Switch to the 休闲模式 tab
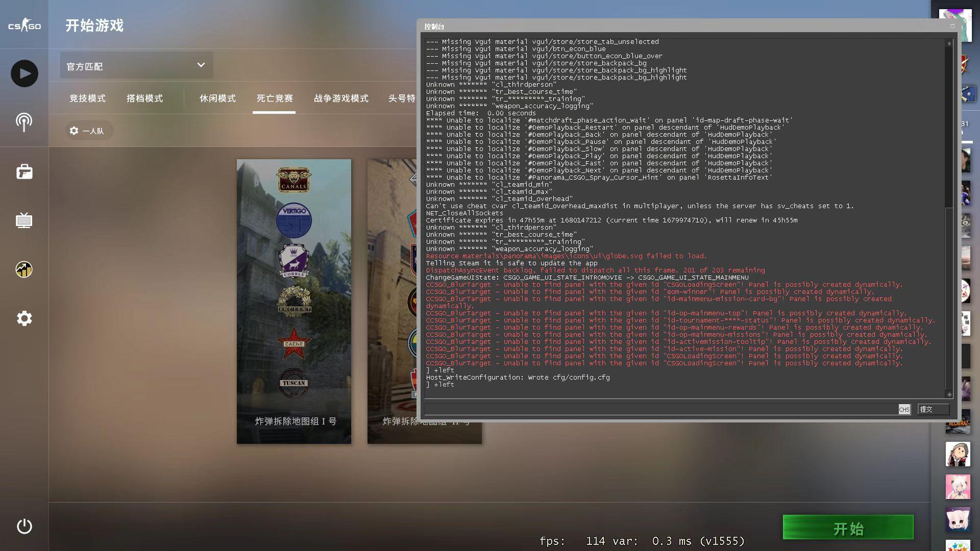Image resolution: width=980 pixels, height=551 pixels. point(217,98)
